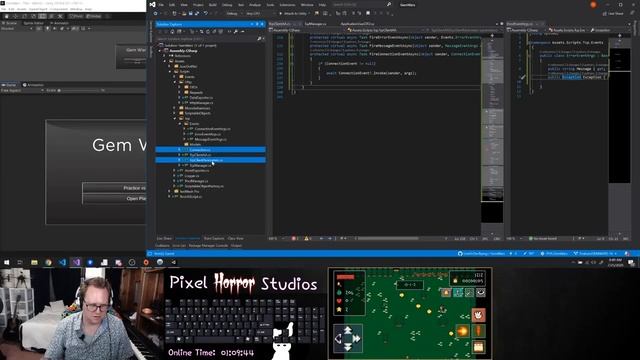Select the Unity Hand tool in toolbar
The width and height of the screenshot is (640, 360).
pyautogui.click(x=7, y=16)
